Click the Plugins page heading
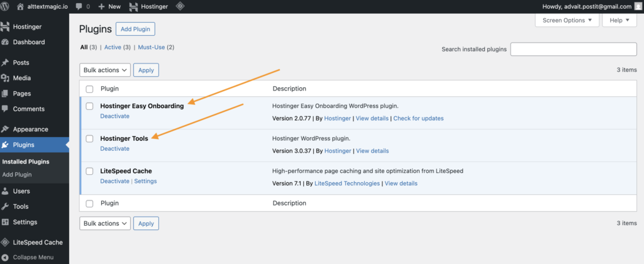 point(96,29)
